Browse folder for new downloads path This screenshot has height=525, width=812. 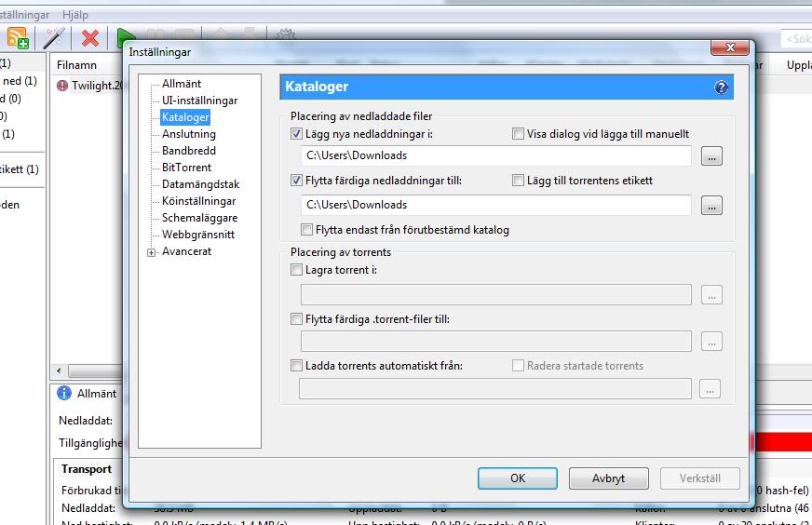[x=711, y=156]
